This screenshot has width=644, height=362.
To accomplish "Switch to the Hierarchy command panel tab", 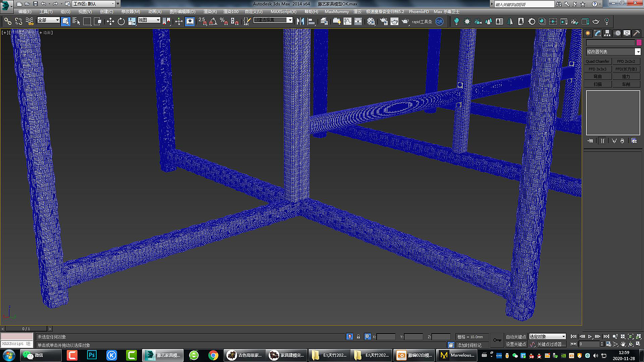I will [x=607, y=33].
